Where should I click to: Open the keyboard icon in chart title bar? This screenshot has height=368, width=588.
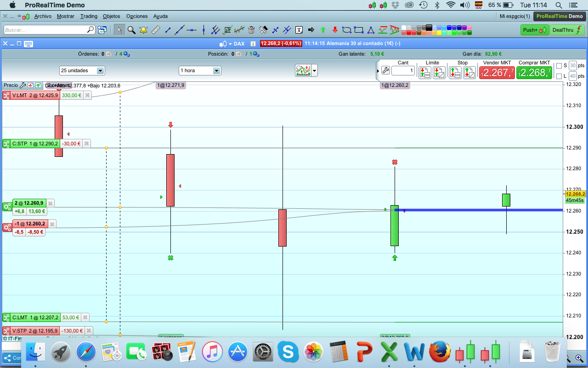click(x=28, y=44)
